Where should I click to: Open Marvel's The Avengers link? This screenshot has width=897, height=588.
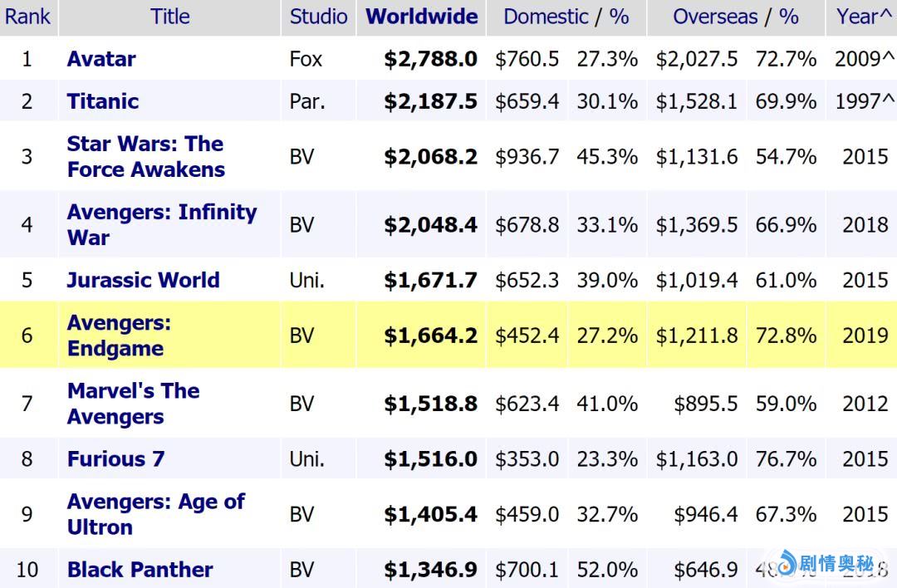point(133,404)
